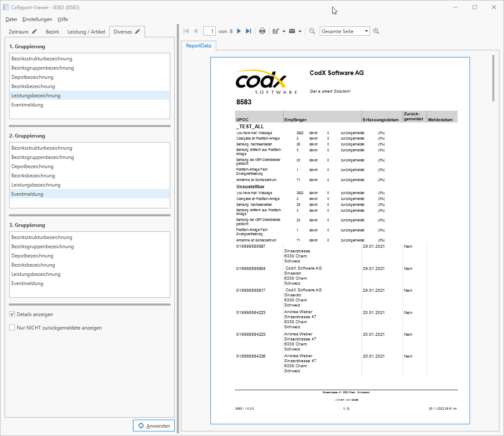The image size is (504, 436).
Task: Zoom out of the report view
Action: tap(312, 31)
